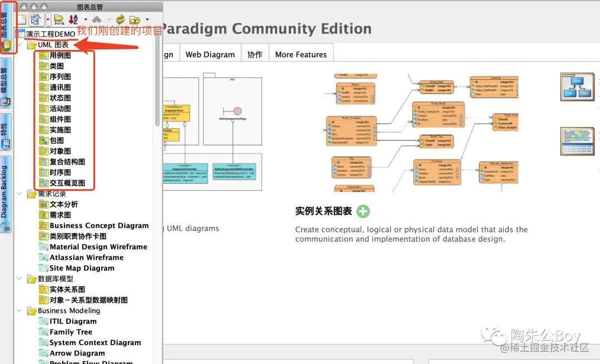Image resolution: width=600 pixels, height=364 pixels.
Task: Click the class diagram preview image
Action: click(x=213, y=132)
